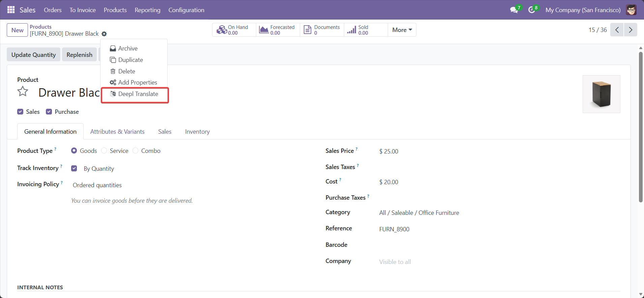Choose Deepl Translate from the actions menu
This screenshot has width=644, height=298.
click(138, 94)
